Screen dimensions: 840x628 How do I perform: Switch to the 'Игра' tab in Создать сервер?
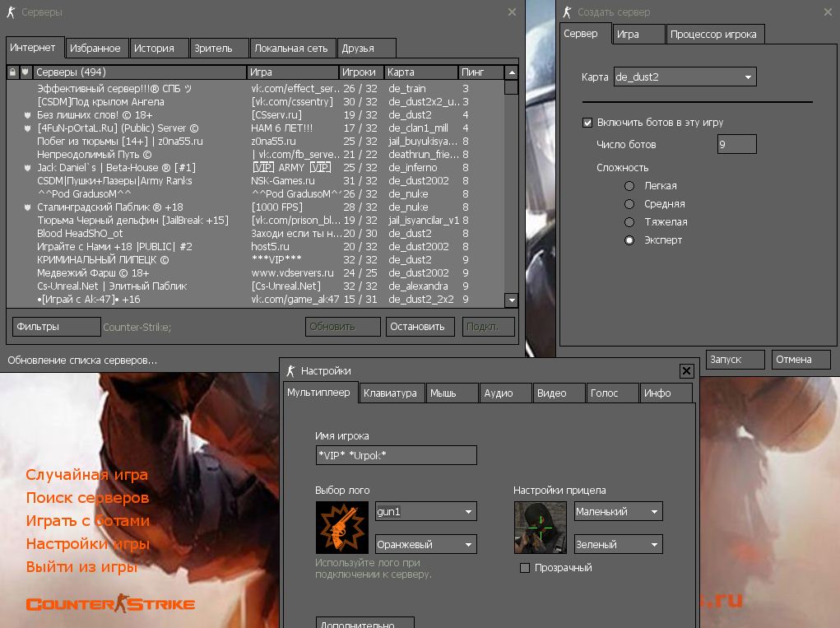[638, 35]
